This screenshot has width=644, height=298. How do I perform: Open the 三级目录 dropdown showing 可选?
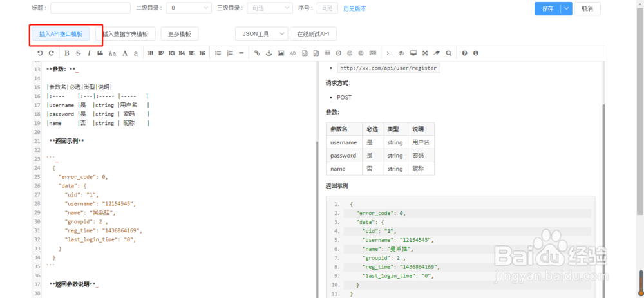[x=270, y=8]
